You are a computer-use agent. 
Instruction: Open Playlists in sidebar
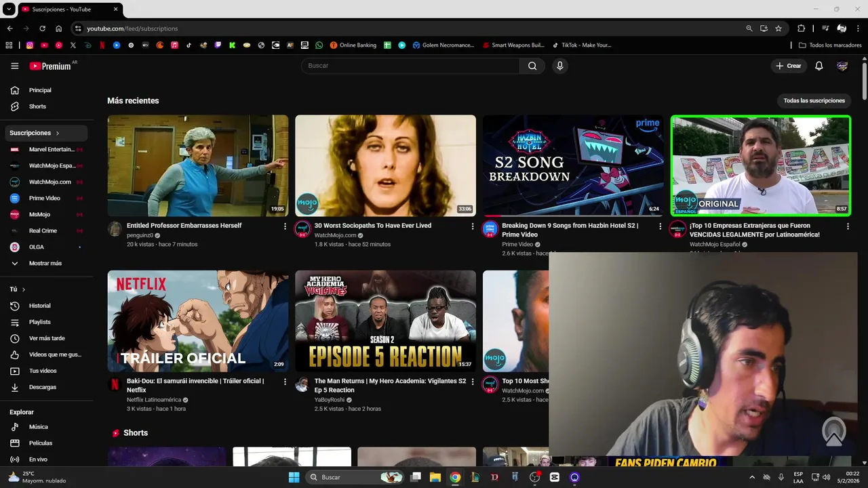tap(45, 322)
